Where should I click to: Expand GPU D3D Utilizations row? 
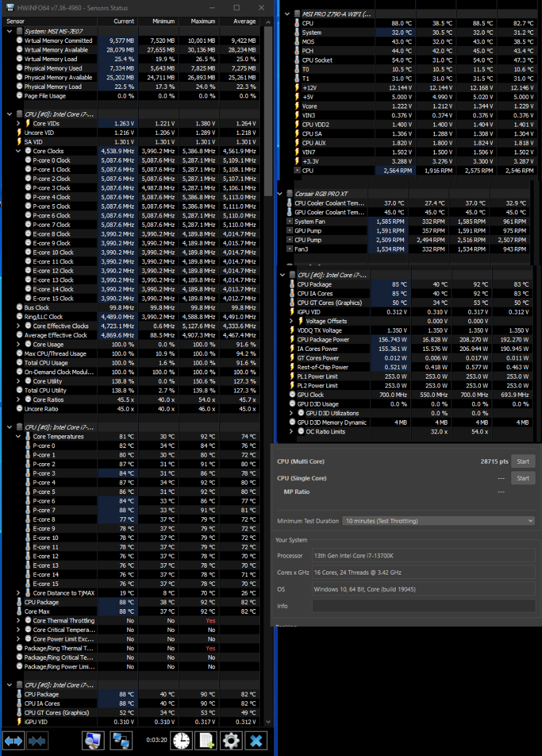tap(292, 413)
